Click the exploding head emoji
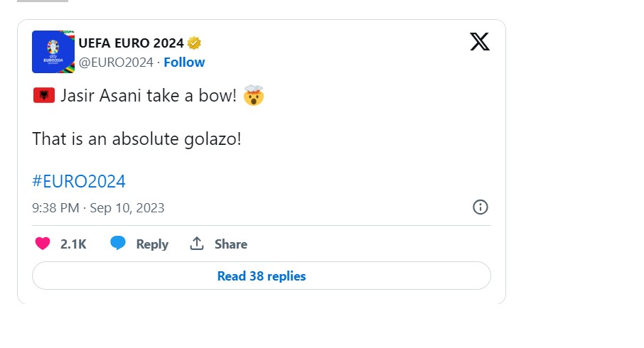This screenshot has height=348, width=644. coord(254,95)
